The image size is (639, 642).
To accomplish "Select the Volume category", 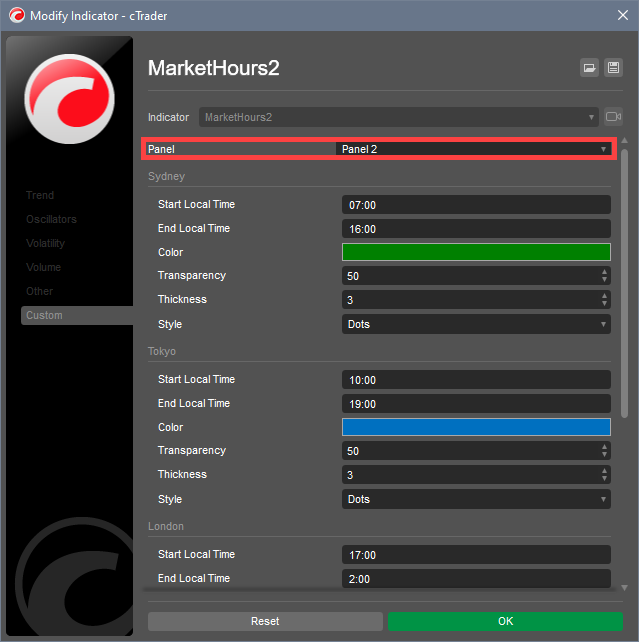I will pos(43,267).
